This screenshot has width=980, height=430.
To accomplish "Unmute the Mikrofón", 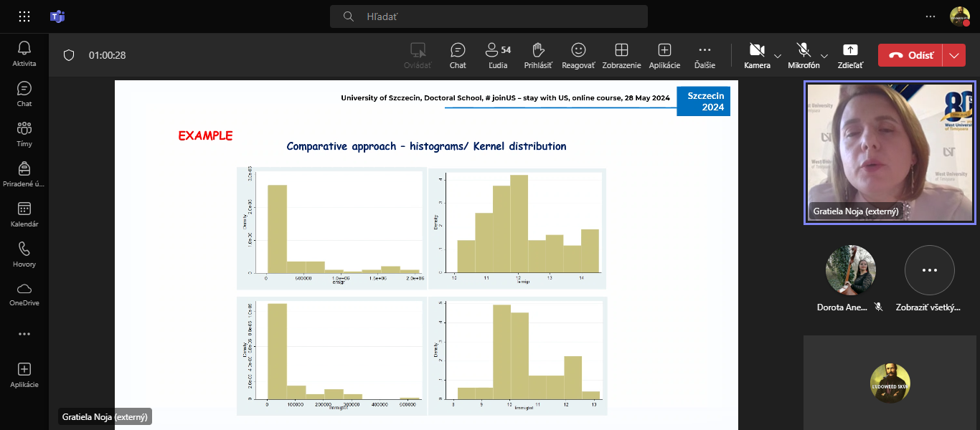I will tap(804, 55).
